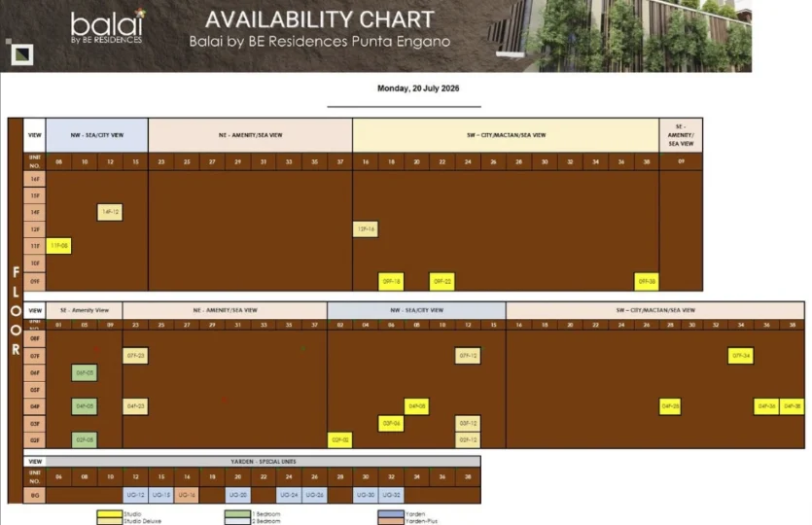Click the 10F floor row label
Viewport: 812px width, 525px height.
click(35, 263)
